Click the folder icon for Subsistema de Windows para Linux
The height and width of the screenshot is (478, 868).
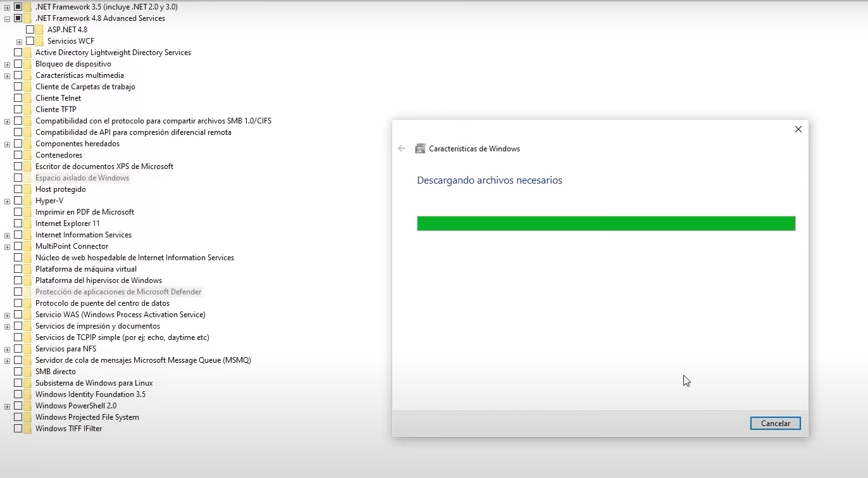coord(27,383)
